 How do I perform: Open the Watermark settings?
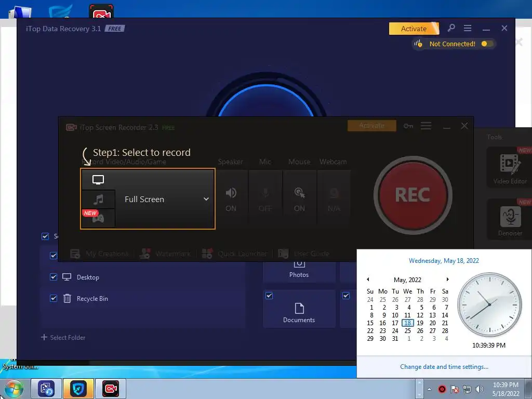166,254
